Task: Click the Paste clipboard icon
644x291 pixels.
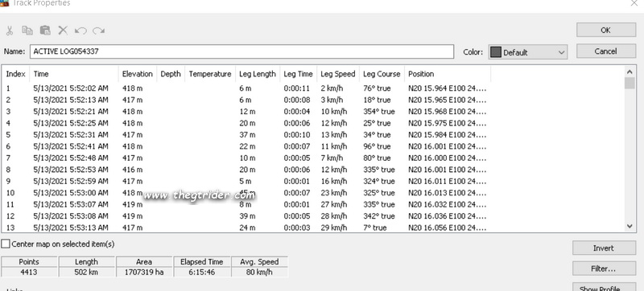Action: pyautogui.click(x=45, y=31)
